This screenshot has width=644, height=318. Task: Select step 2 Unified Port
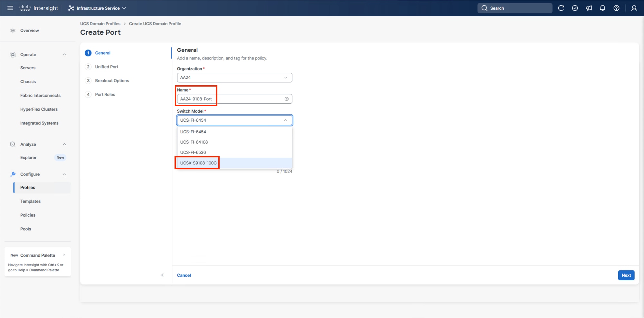coord(107,67)
